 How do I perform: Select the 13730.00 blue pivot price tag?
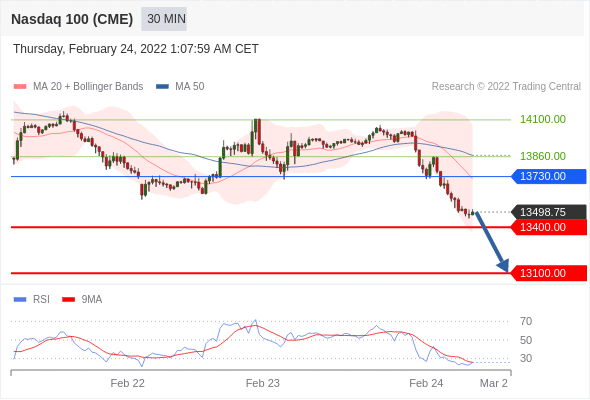(549, 176)
